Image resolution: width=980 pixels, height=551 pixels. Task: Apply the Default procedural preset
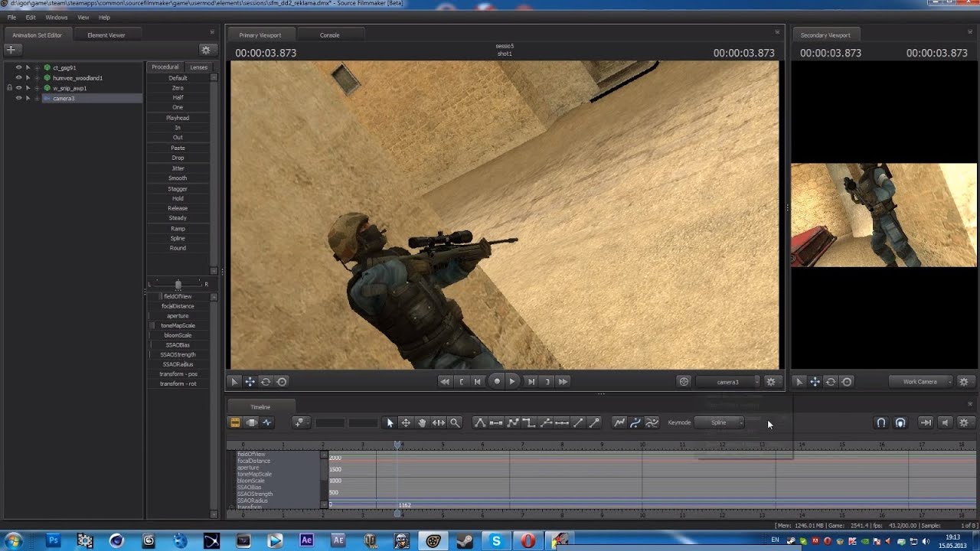point(178,78)
